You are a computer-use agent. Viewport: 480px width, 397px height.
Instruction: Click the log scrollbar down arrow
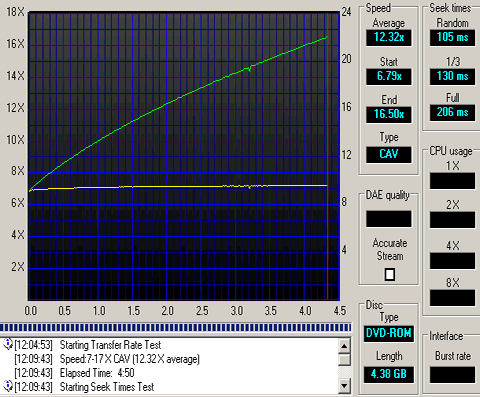click(x=344, y=386)
